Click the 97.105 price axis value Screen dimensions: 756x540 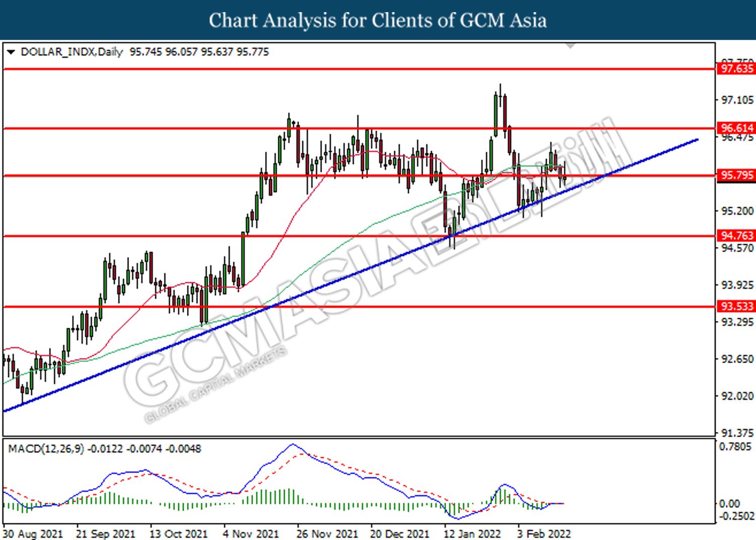click(737, 100)
